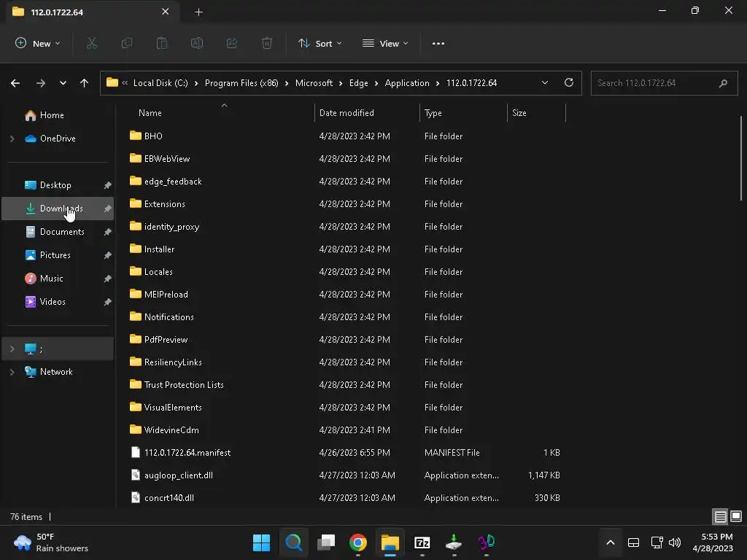Open recent locations dropdown arrow

click(x=63, y=83)
